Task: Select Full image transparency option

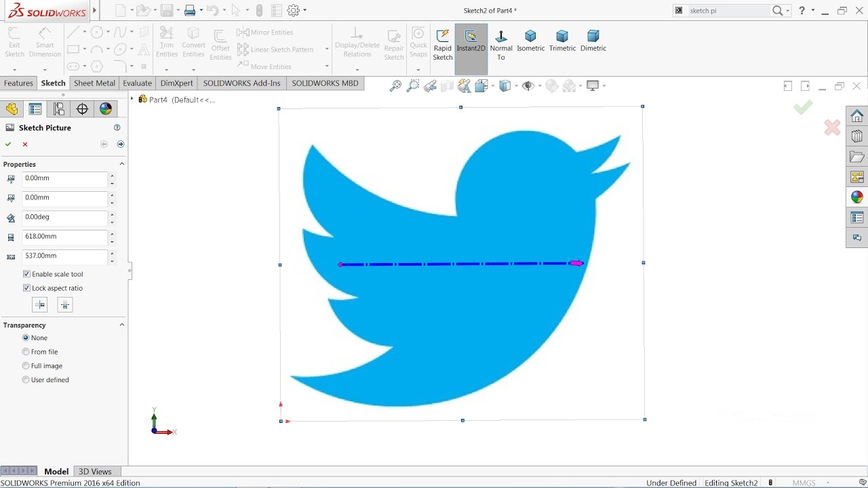Action: pyautogui.click(x=26, y=366)
